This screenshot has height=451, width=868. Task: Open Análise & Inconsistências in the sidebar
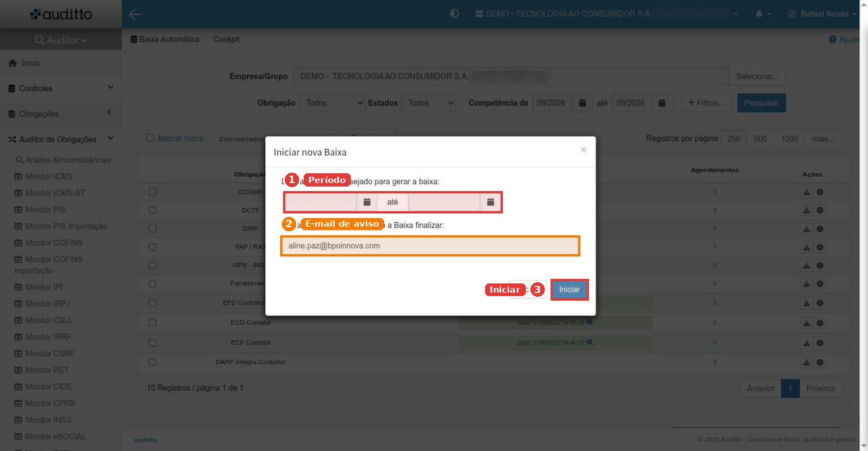(x=63, y=160)
